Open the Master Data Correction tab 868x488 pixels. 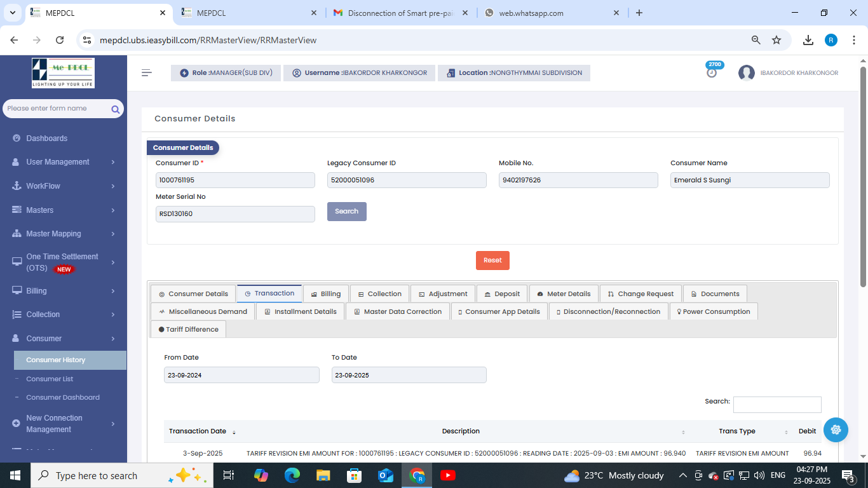click(398, 311)
